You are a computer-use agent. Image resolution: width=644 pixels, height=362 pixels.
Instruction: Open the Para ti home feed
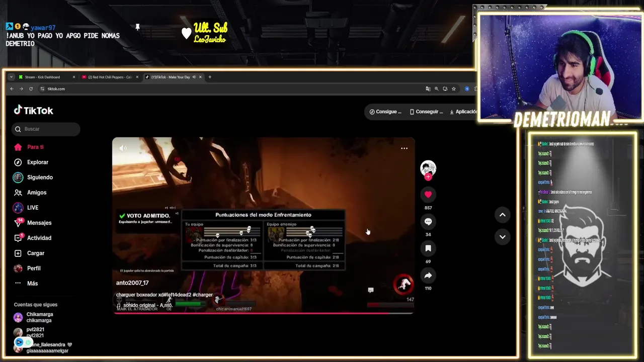point(29,147)
